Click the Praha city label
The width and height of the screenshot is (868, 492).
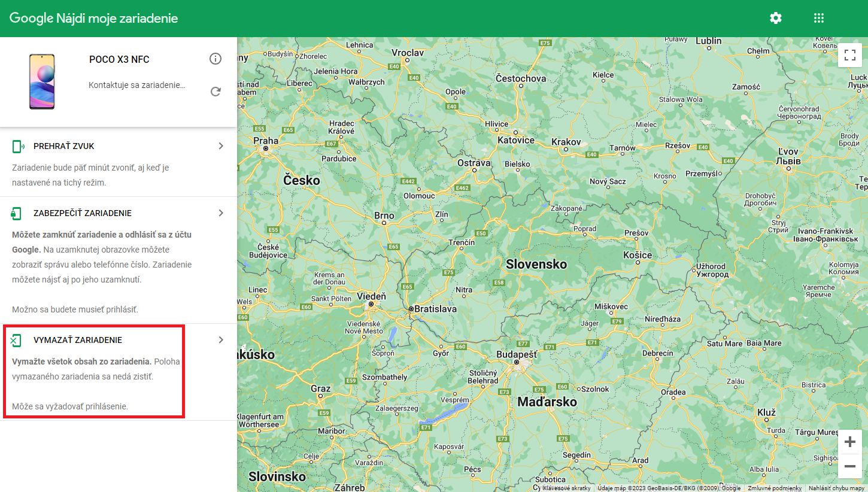click(266, 141)
